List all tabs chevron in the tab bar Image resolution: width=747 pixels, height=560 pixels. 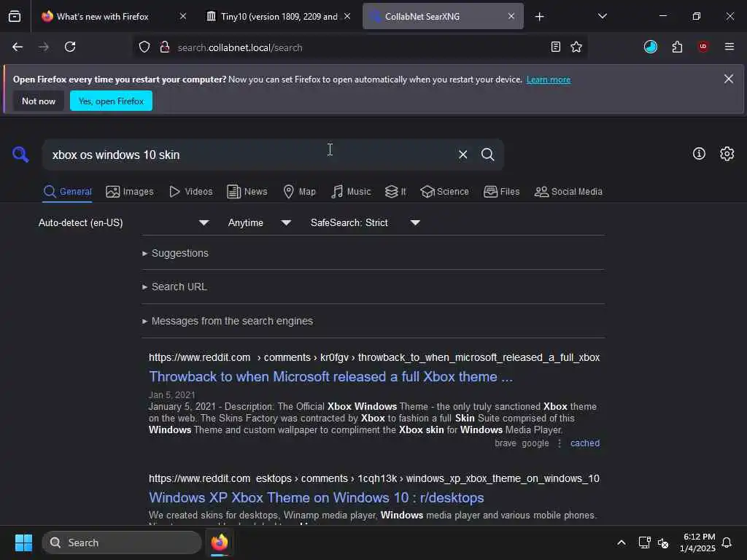pos(602,16)
